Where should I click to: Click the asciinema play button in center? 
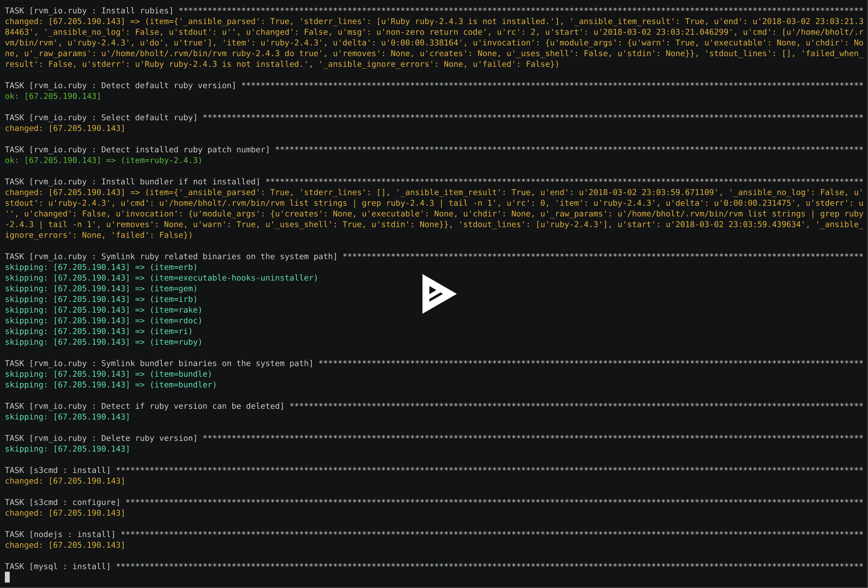[438, 294]
